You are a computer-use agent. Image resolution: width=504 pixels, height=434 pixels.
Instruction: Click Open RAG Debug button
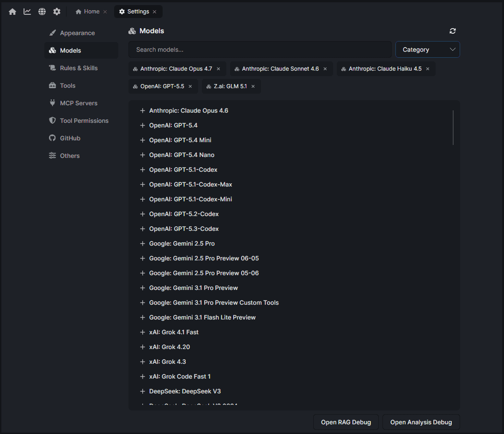346,422
